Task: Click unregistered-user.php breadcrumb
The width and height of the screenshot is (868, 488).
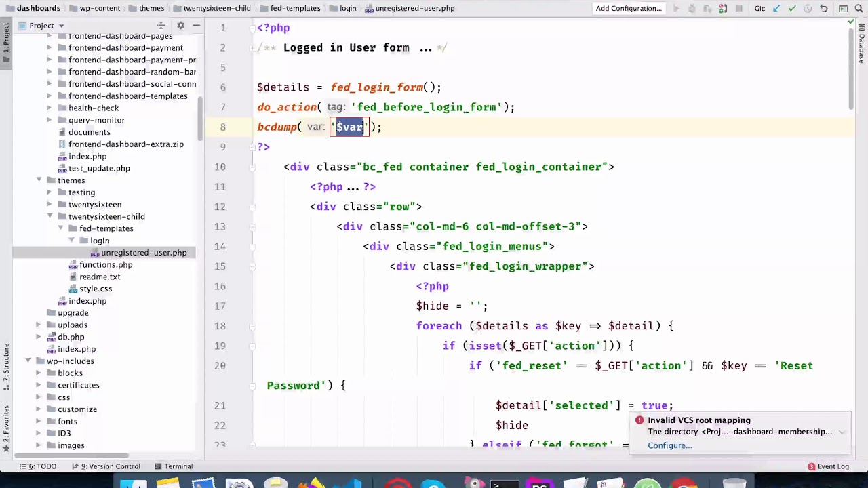Action: tap(410, 8)
